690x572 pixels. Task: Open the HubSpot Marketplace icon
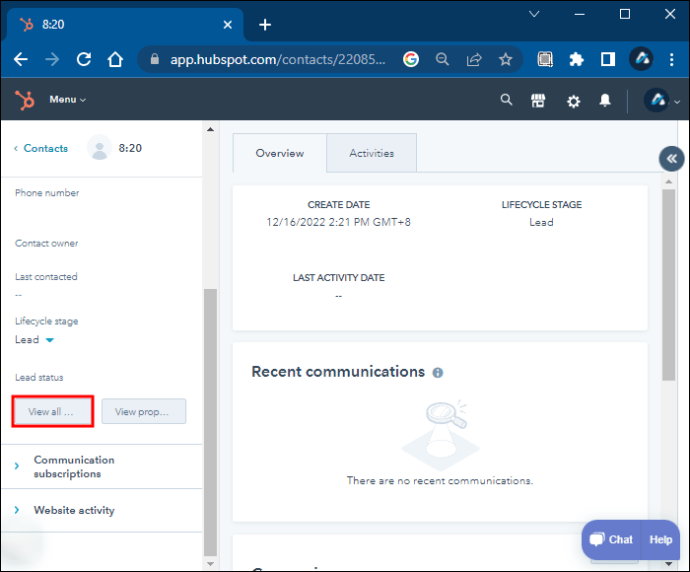click(x=538, y=100)
